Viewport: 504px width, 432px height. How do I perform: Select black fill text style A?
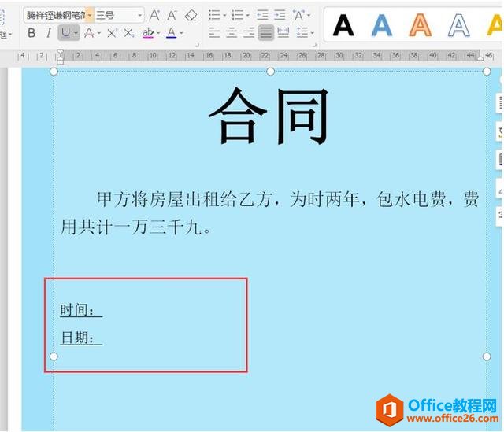pyautogui.click(x=343, y=25)
